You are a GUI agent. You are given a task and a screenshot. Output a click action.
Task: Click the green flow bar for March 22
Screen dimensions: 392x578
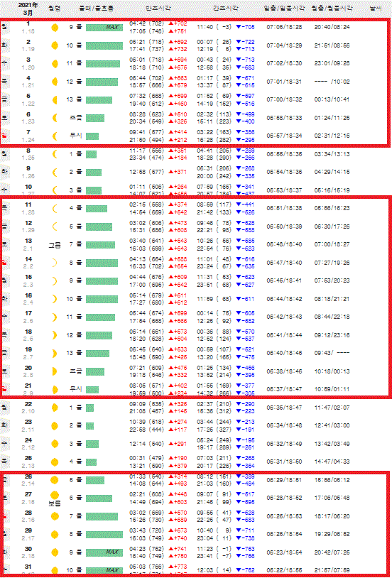(x=89, y=408)
